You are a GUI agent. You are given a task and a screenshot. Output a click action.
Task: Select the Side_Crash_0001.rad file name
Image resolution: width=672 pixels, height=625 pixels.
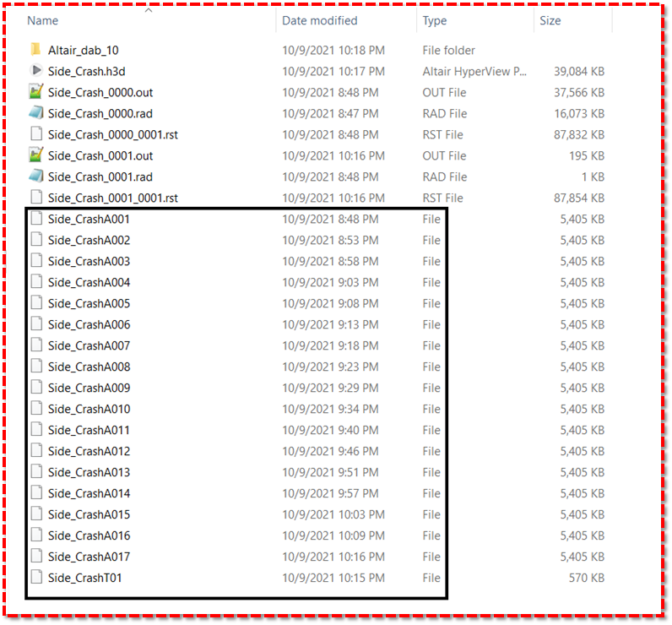click(100, 177)
